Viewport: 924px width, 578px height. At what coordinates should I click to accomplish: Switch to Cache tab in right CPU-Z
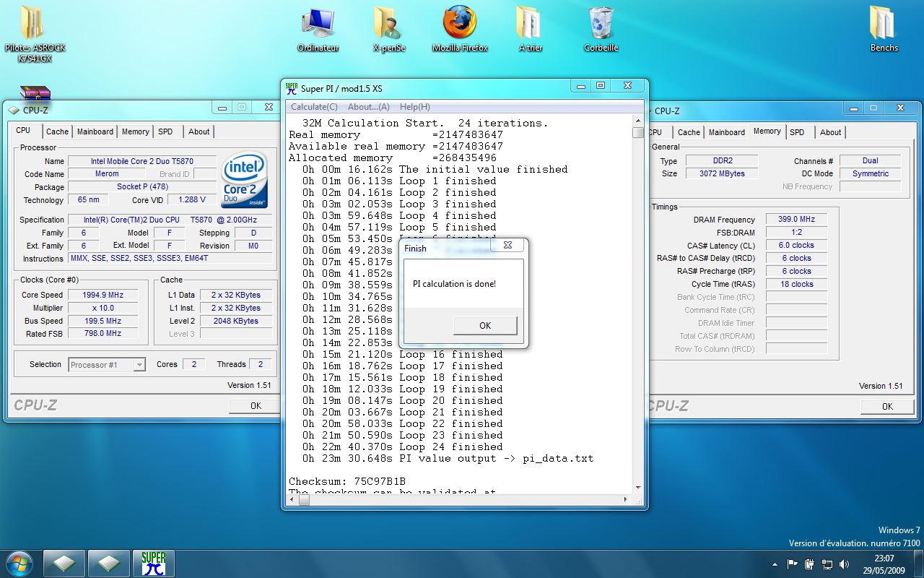point(689,132)
